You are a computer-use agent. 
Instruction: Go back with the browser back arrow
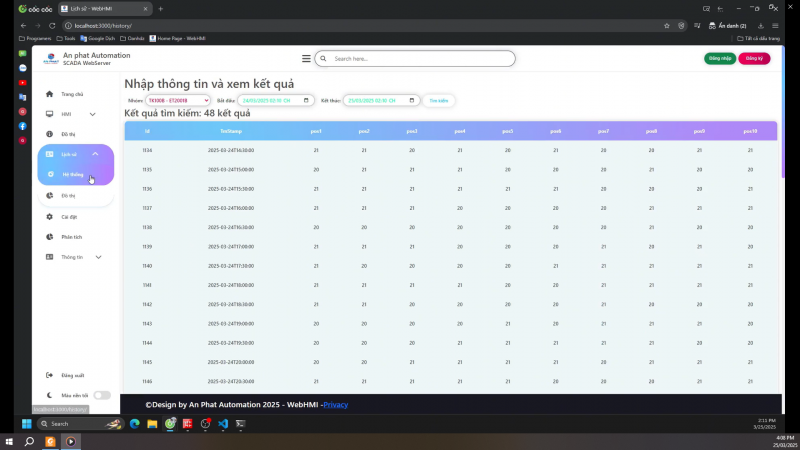23,26
